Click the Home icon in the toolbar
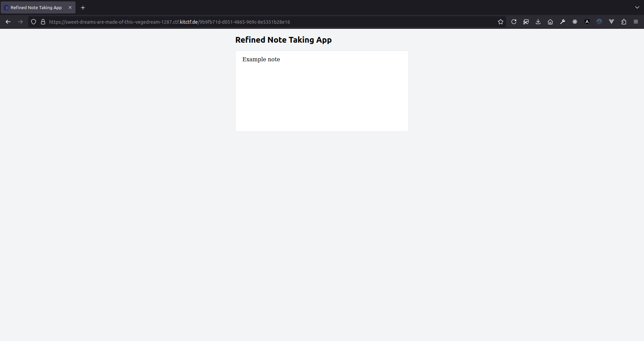 (550, 21)
